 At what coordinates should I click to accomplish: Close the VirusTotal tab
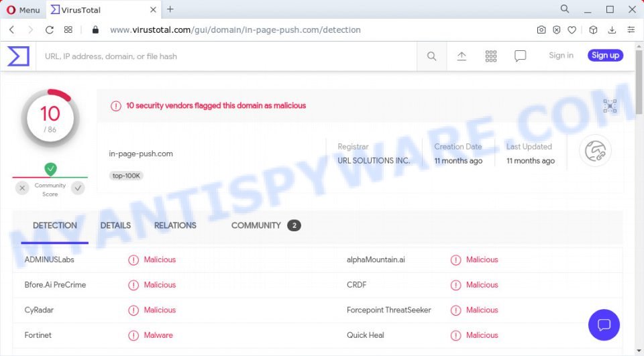153,10
